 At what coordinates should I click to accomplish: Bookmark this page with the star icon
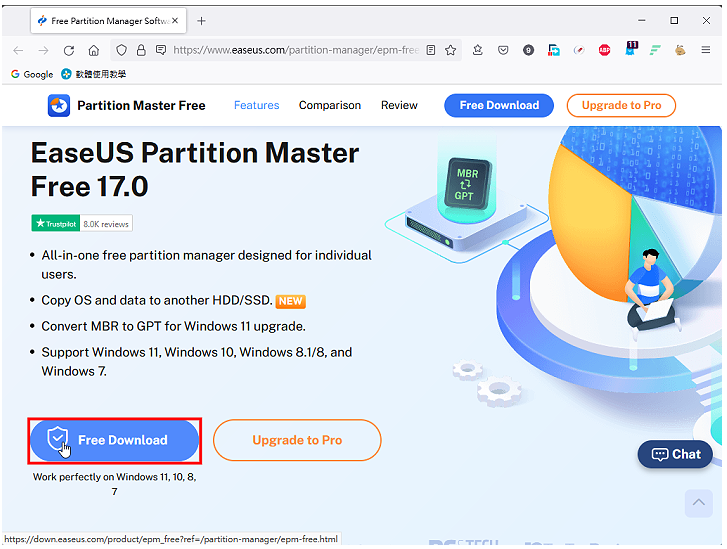click(451, 50)
